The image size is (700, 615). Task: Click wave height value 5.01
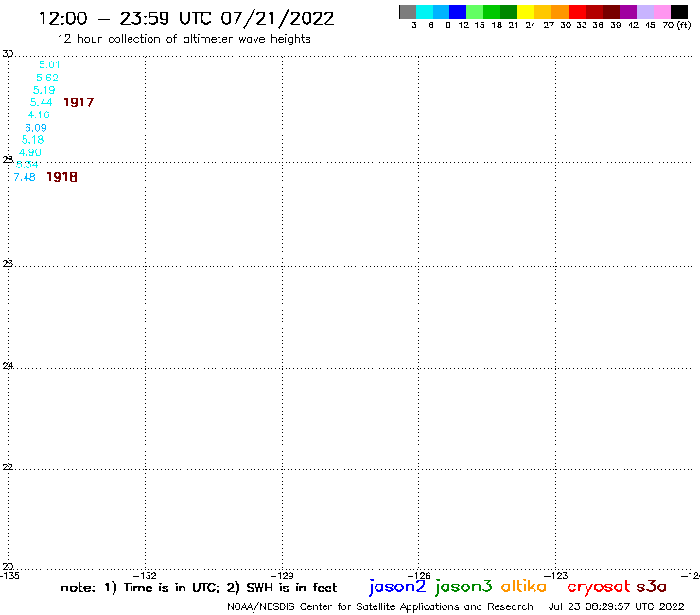click(x=49, y=64)
